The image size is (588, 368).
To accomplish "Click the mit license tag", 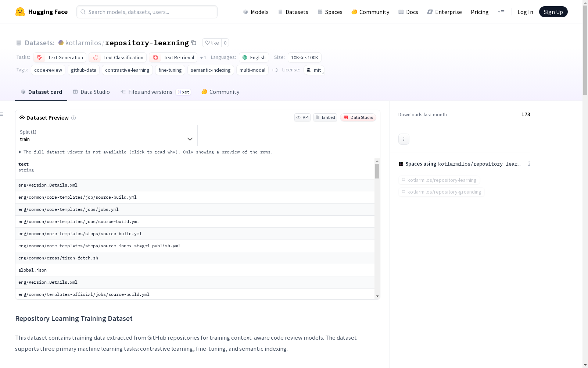I will pyautogui.click(x=314, y=70).
